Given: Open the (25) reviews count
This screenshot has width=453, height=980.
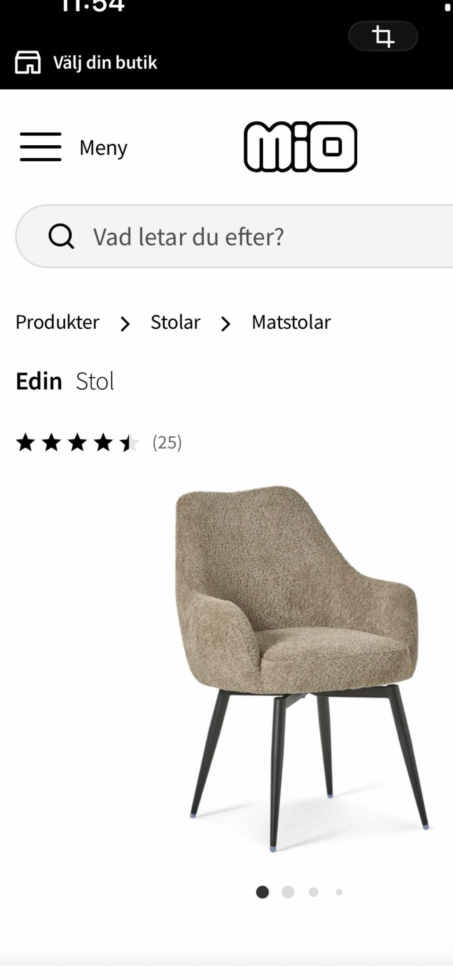Looking at the screenshot, I should pos(167,443).
